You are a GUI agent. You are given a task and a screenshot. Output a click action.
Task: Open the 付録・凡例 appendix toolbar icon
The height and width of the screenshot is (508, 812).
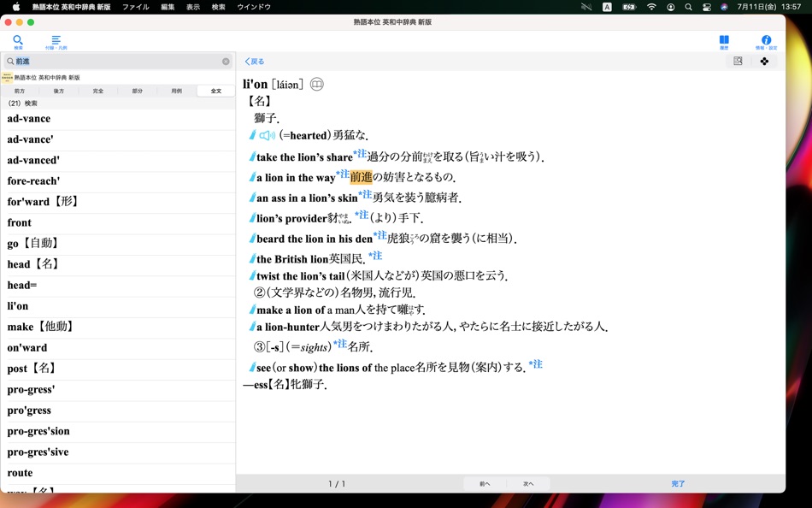point(56,42)
